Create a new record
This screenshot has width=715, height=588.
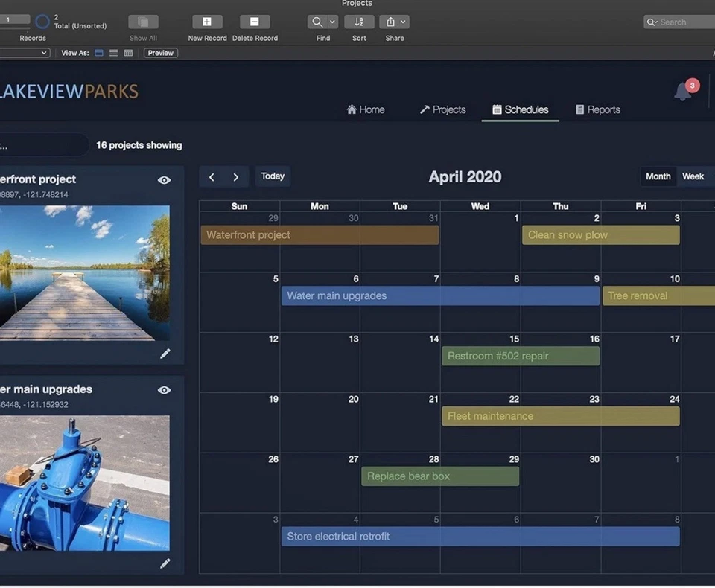coord(206,22)
